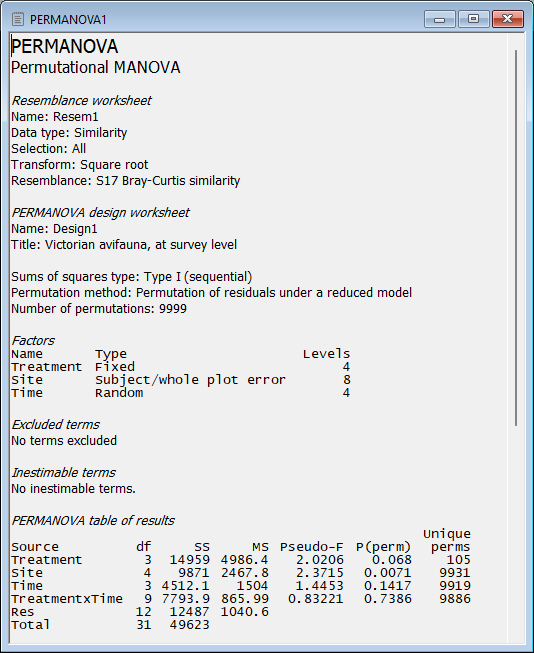This screenshot has width=534, height=653.
Task: Click the Treatment unique perms value 105
Action: pos(459,560)
